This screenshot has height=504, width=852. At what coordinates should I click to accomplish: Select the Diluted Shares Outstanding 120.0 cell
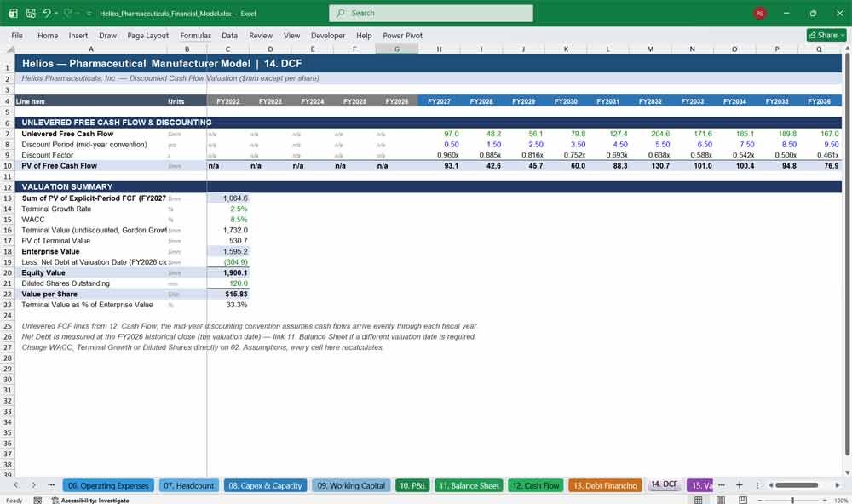[x=227, y=283]
